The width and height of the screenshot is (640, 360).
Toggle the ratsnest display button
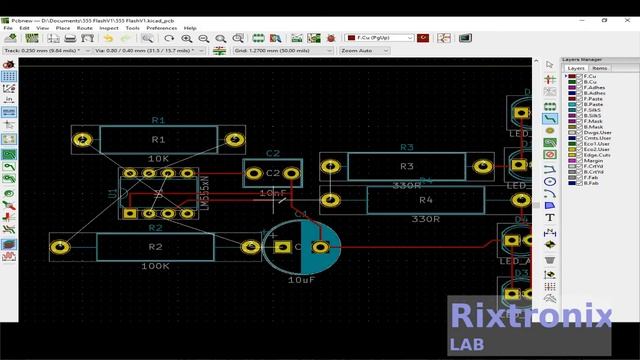(x=9, y=139)
